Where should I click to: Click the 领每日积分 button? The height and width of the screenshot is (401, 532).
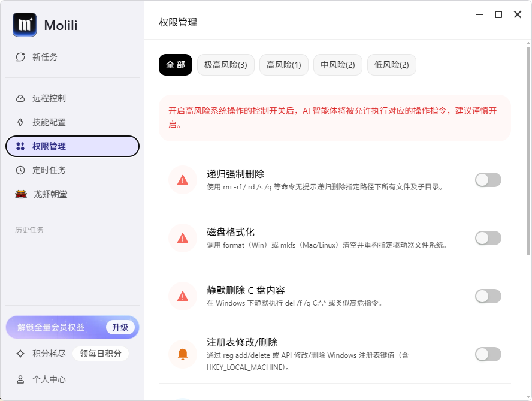point(101,354)
